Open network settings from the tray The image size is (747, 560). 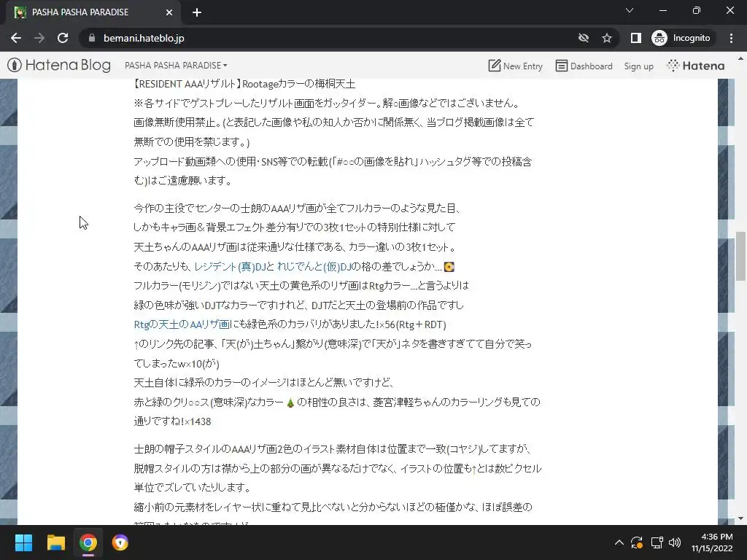[657, 542]
